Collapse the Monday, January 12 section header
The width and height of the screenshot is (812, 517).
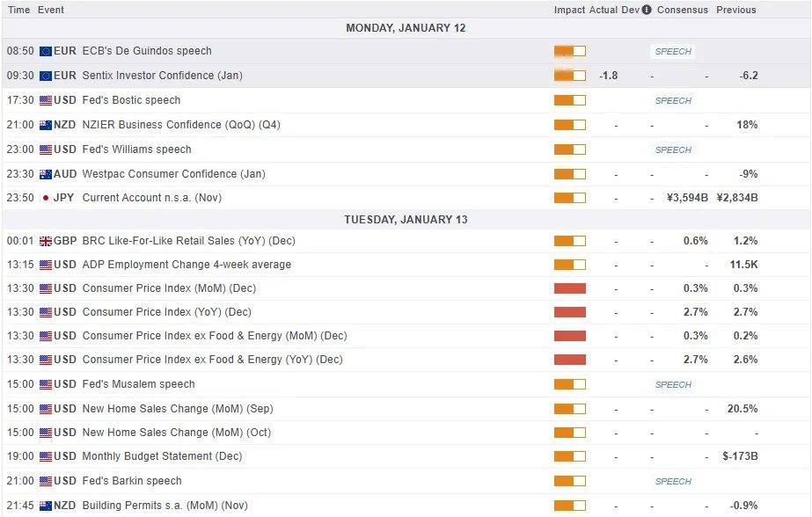pyautogui.click(x=406, y=27)
